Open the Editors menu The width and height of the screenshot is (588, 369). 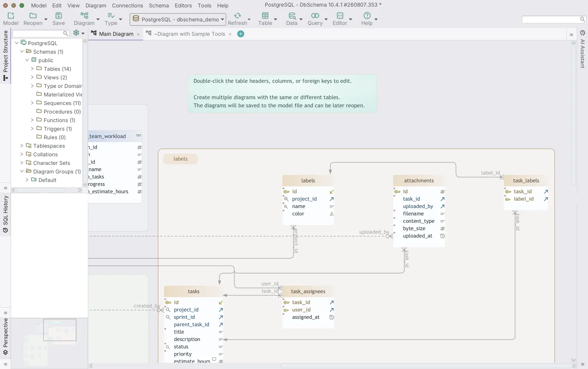point(183,5)
